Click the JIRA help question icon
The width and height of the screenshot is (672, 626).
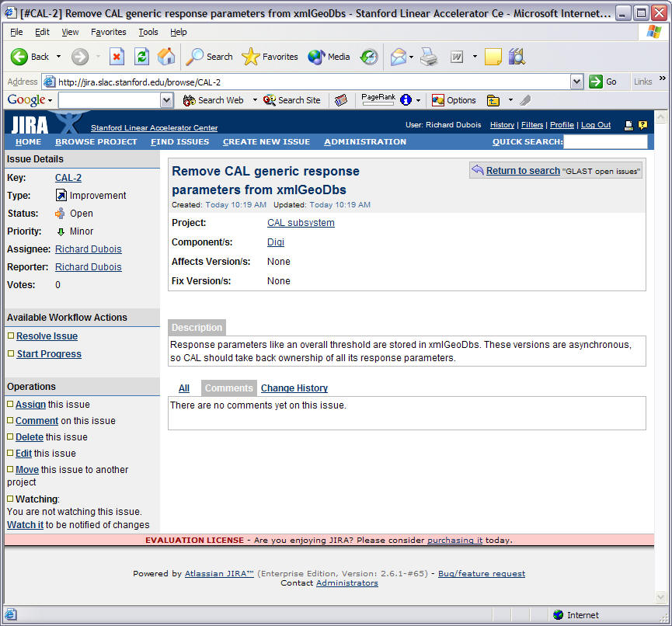[x=642, y=125]
